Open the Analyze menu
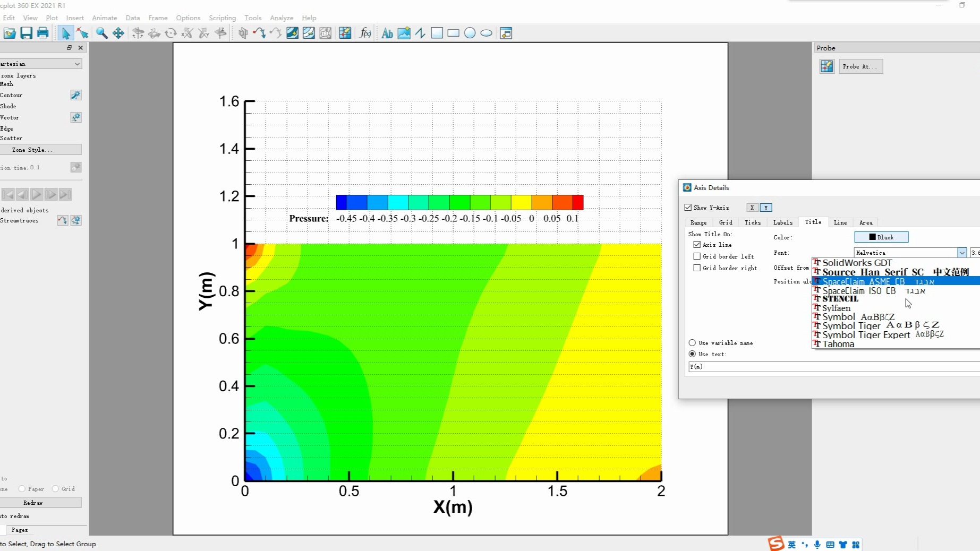Viewport: 980px width, 551px height. click(x=282, y=18)
